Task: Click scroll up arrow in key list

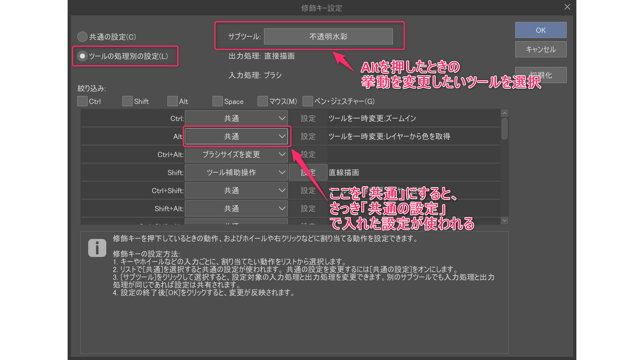Action: click(505, 113)
